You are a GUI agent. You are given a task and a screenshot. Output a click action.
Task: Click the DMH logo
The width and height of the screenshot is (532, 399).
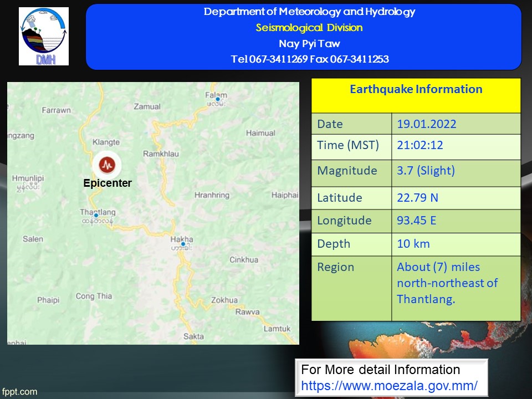[x=44, y=37]
